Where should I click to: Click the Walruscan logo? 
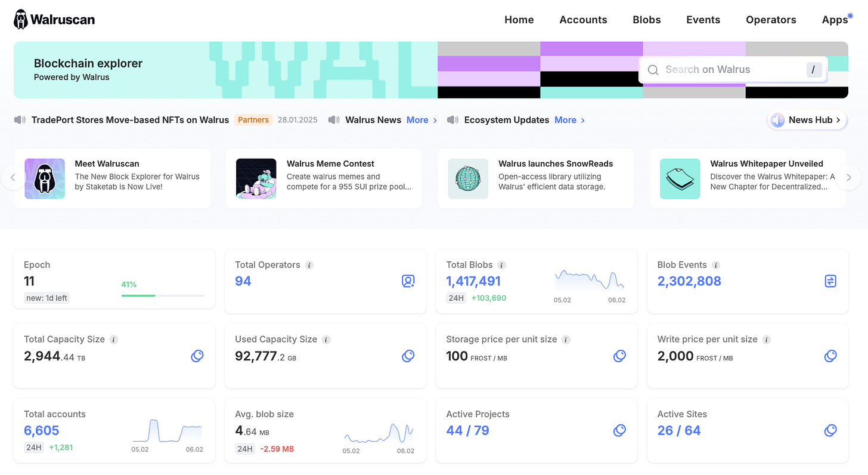[54, 20]
